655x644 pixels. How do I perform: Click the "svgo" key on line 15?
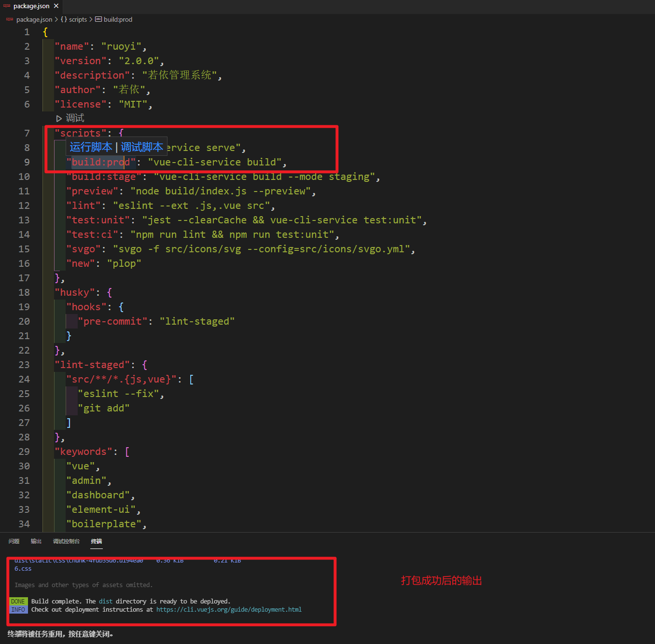84,249
